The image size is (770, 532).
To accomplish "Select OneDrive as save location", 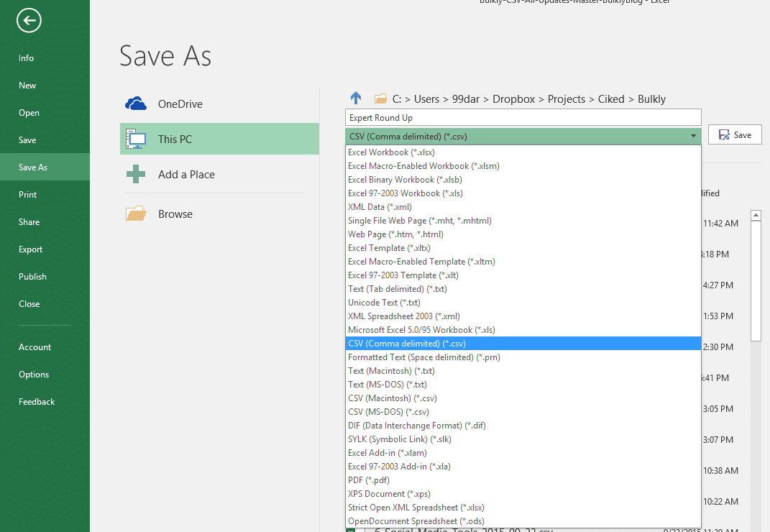I will [x=219, y=104].
